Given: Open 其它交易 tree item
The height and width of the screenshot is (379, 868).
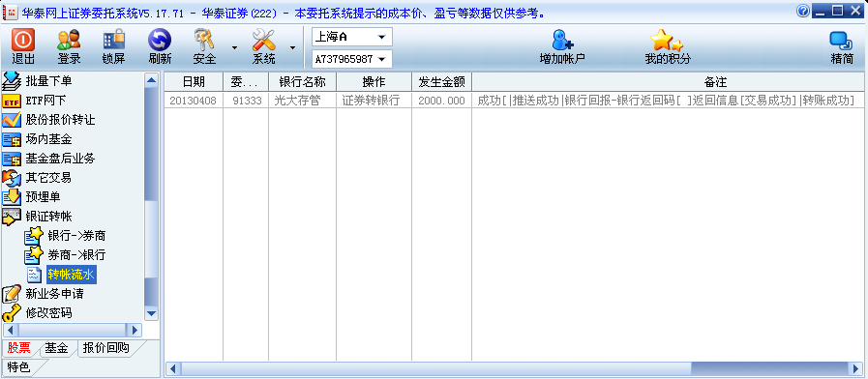Looking at the screenshot, I should [x=48, y=178].
